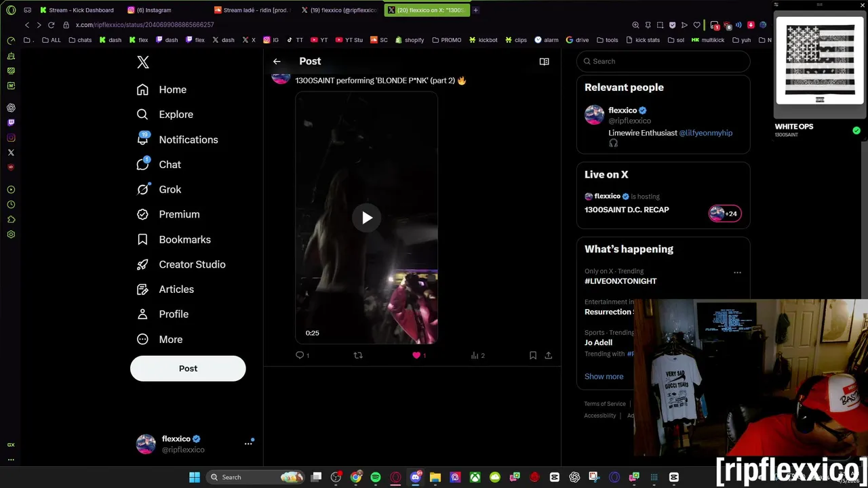Click the X search field

663,62
